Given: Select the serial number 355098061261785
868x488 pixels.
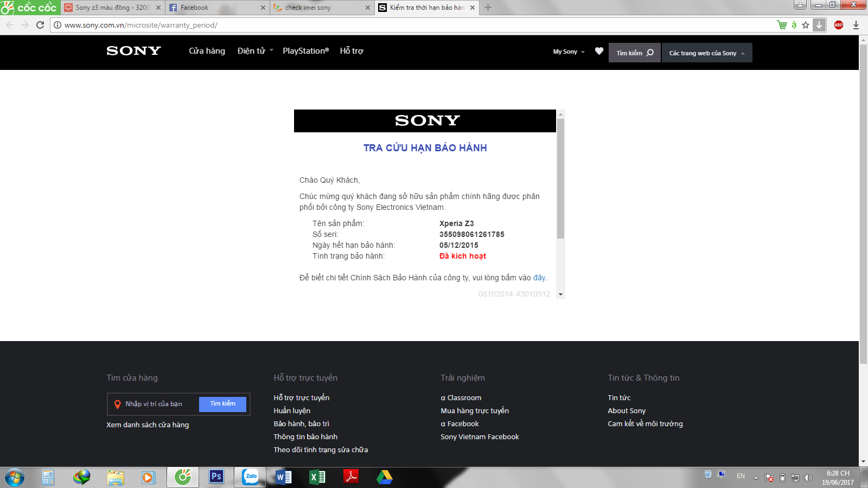Looking at the screenshot, I should tap(472, 234).
